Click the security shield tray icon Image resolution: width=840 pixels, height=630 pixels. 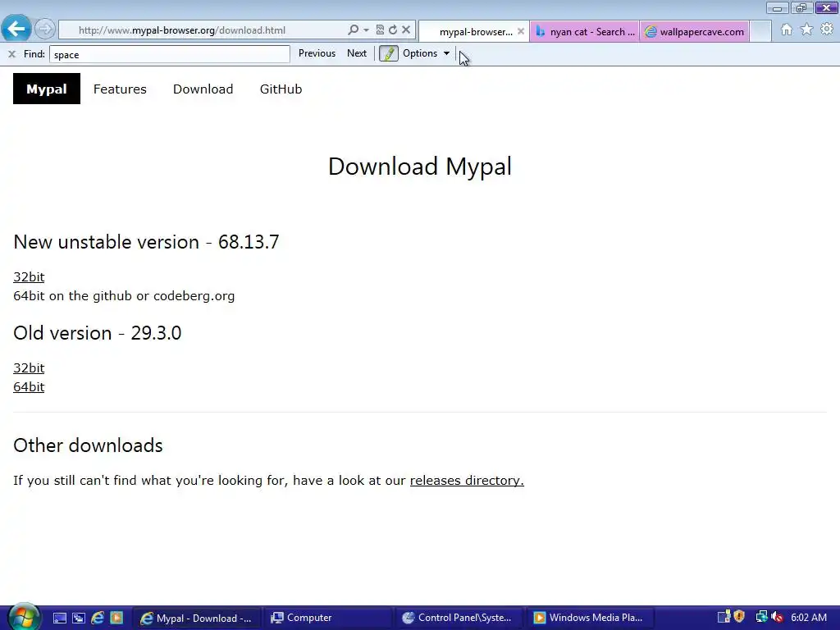click(x=739, y=617)
